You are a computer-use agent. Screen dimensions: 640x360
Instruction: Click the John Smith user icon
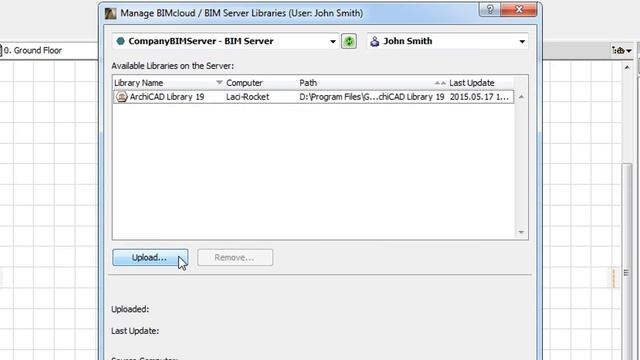pos(374,41)
